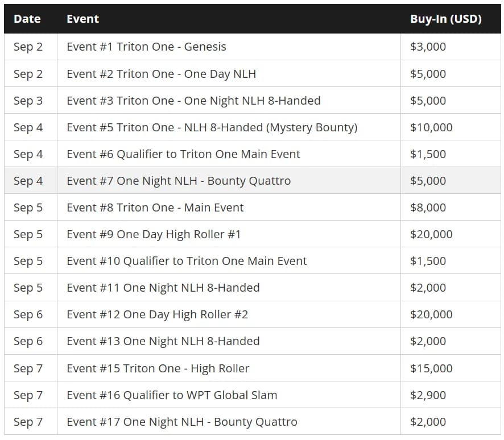Image resolution: width=504 pixels, height=440 pixels.
Task: Select highlighted Event #7 Bounty Quattro row
Action: pos(253,181)
